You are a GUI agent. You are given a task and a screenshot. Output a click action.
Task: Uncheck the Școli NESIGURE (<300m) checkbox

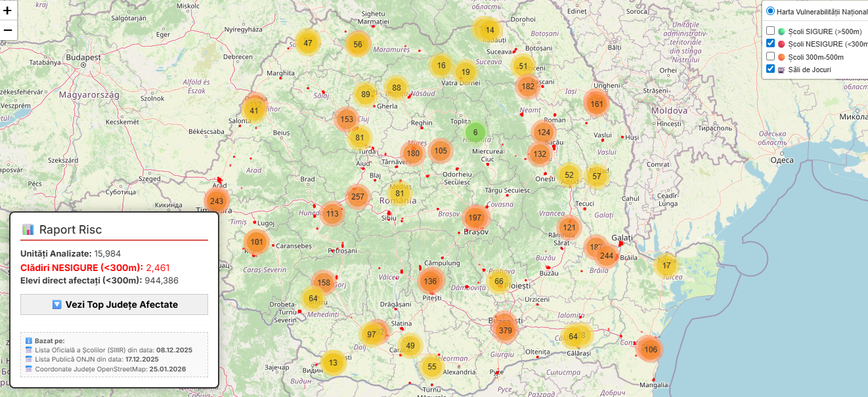tap(771, 43)
